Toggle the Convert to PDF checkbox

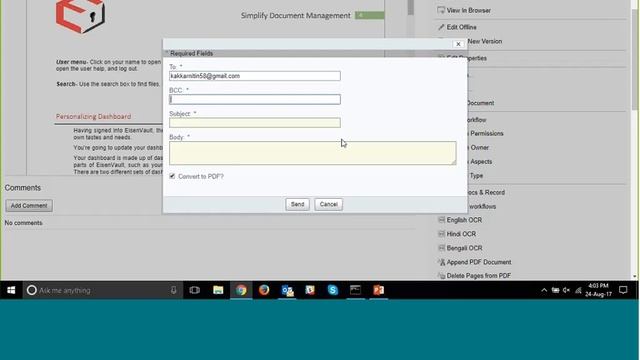(172, 176)
